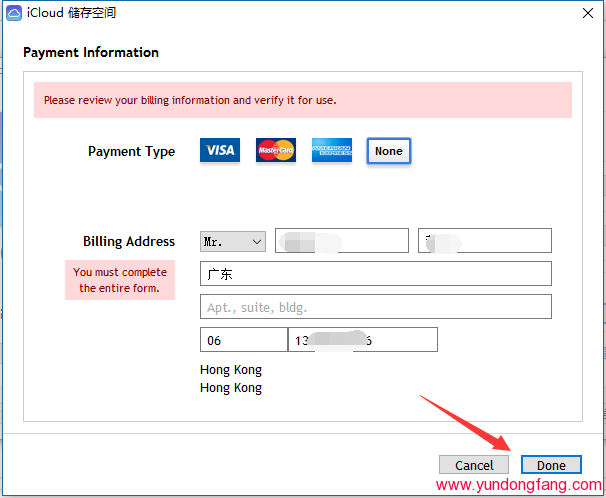Click the first name input field

pos(342,241)
